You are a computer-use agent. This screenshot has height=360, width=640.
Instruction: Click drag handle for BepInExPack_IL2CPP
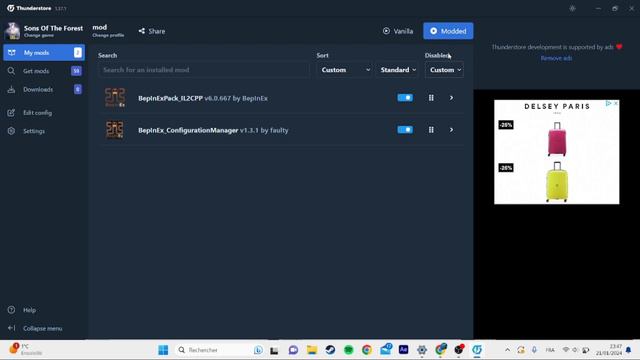tap(431, 98)
